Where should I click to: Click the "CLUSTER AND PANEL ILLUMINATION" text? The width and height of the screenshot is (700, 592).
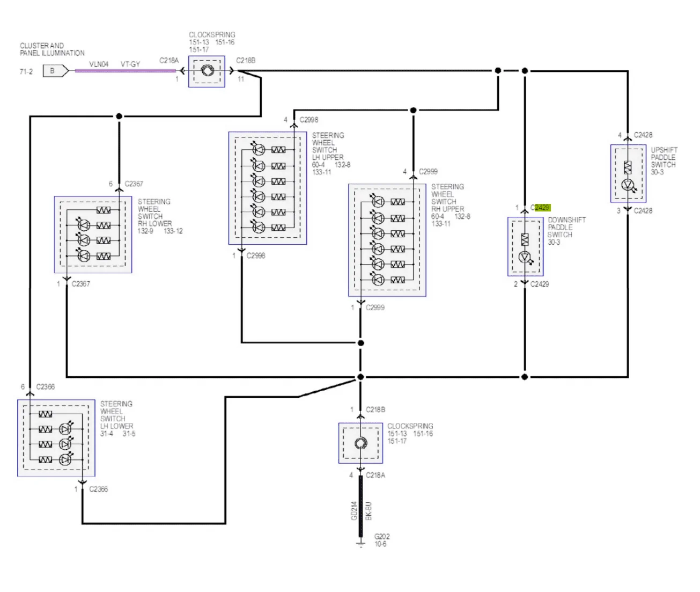52,49
